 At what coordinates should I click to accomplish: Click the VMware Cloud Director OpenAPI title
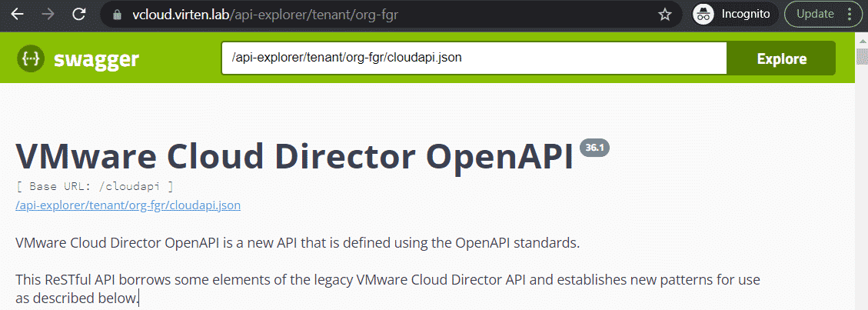click(x=295, y=155)
